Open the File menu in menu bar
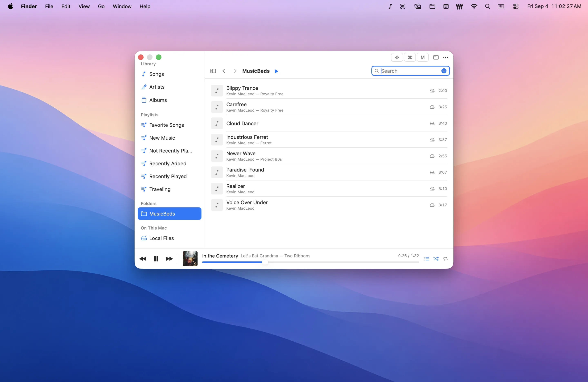 point(49,6)
